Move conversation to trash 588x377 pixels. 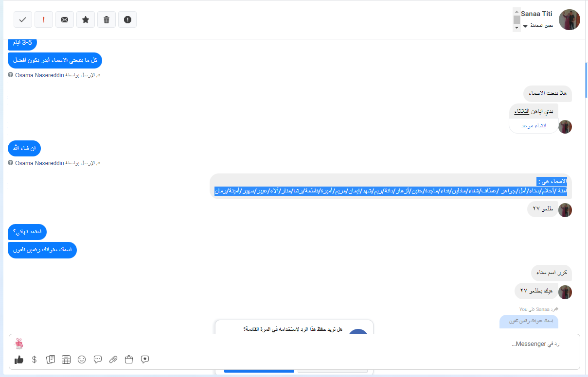pos(107,19)
